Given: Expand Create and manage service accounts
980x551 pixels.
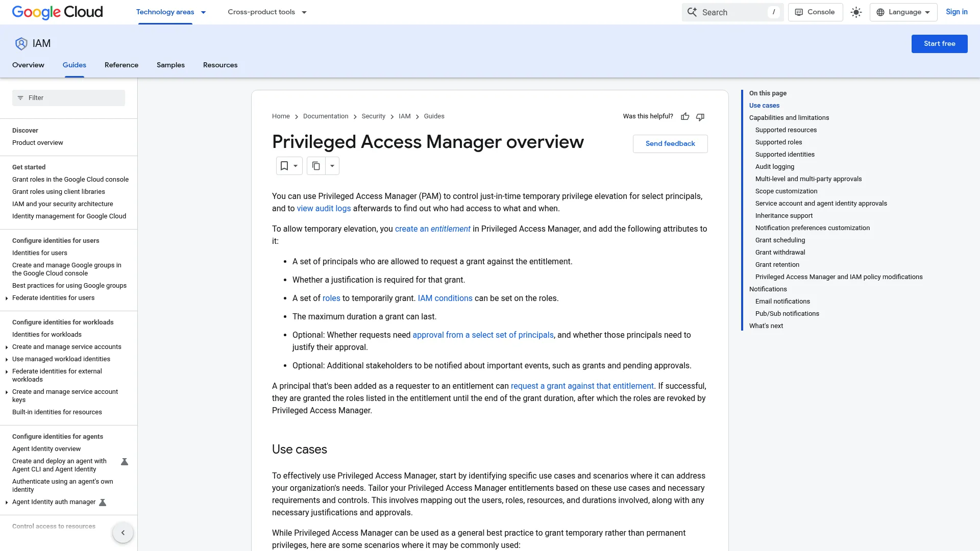Looking at the screenshot, I should click(6, 347).
